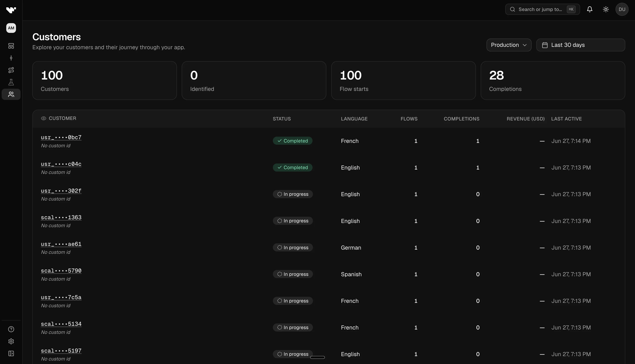Click the STATUS column header
Viewport: 635px width, 364px height.
pyautogui.click(x=282, y=119)
